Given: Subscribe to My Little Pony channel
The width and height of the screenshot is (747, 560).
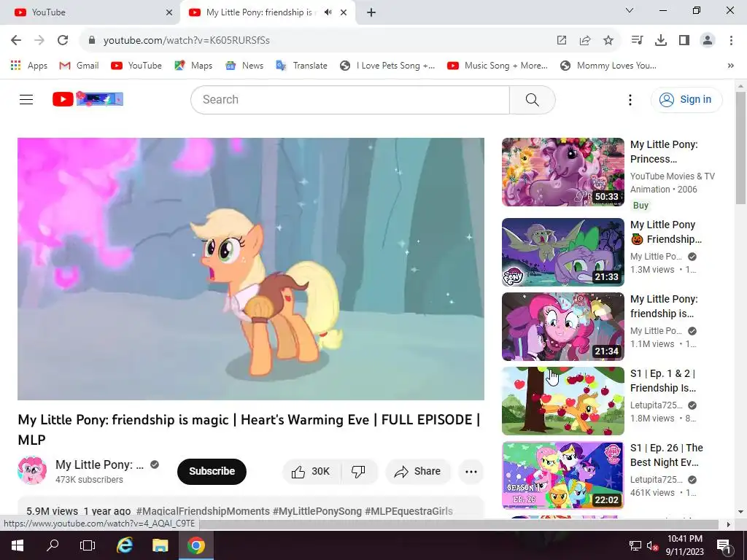Looking at the screenshot, I should pos(212,472).
